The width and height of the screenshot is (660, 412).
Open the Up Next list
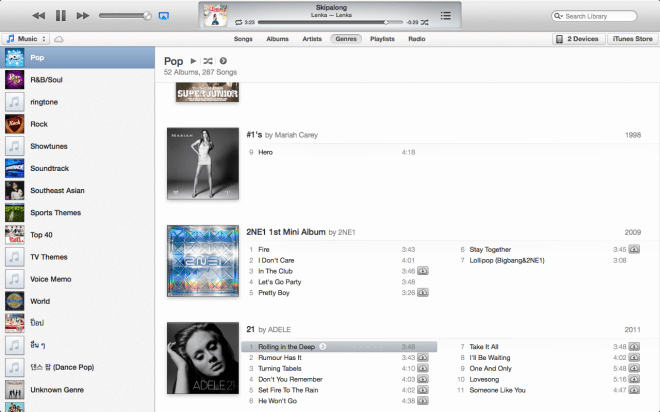tap(445, 16)
